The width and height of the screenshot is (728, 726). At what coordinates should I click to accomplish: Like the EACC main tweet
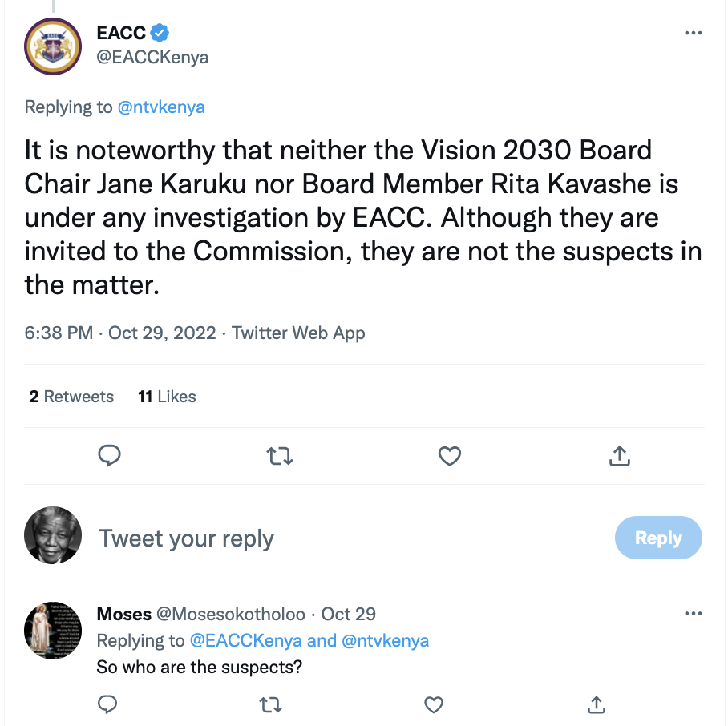pos(450,456)
